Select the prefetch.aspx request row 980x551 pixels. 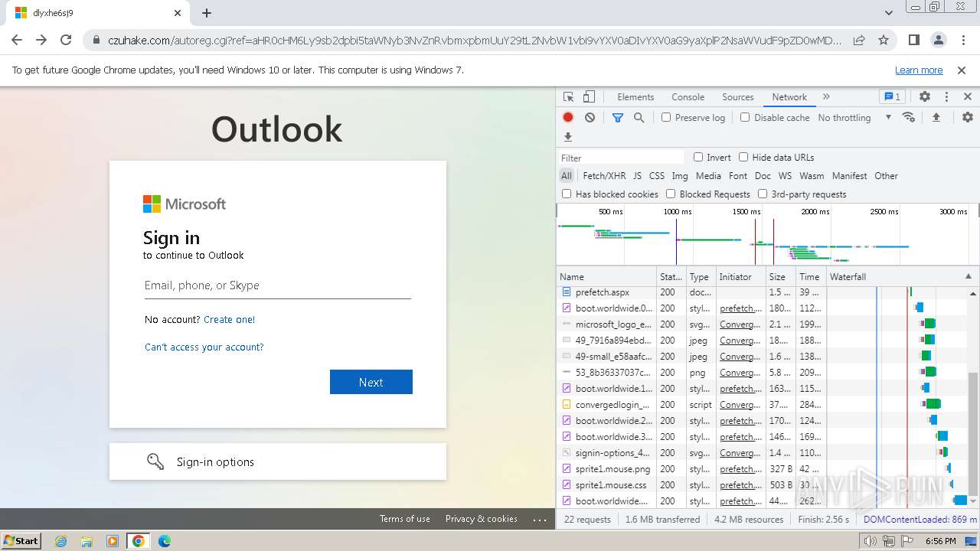tap(763, 292)
